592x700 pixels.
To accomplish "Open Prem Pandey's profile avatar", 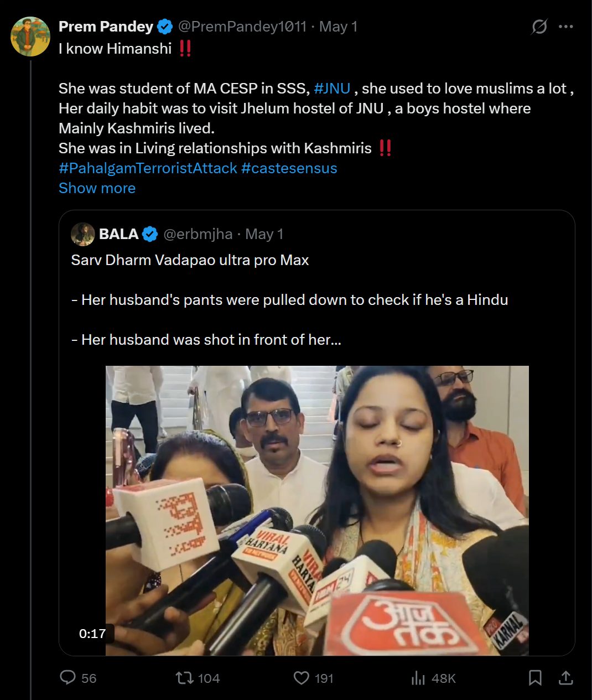I will click(30, 37).
